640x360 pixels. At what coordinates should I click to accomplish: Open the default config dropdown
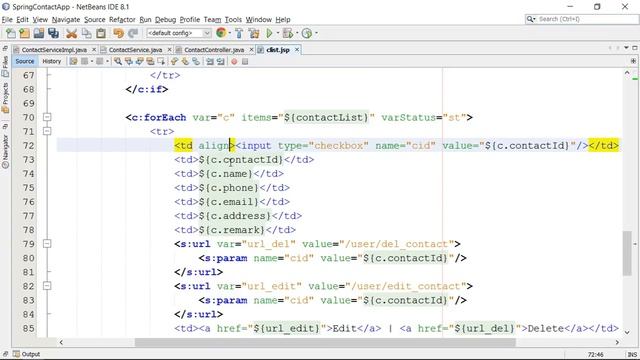(x=180, y=33)
